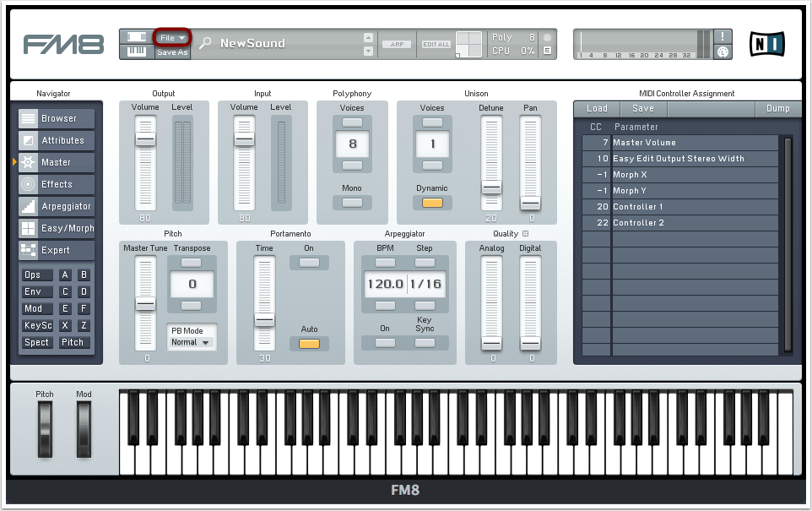The image size is (812, 511).
Task: Open the Browser page in Navigator
Action: (57, 118)
